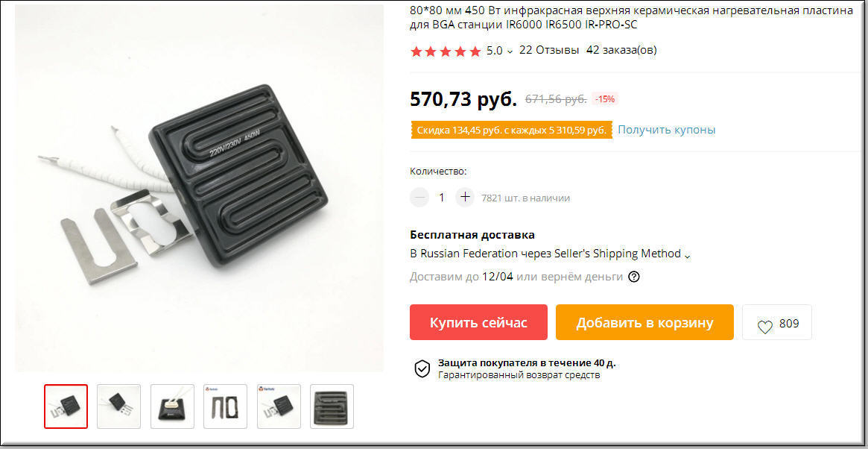Viewport: 868px width, 449px height.
Task: Click Добавить в корзину button
Action: pos(644,322)
